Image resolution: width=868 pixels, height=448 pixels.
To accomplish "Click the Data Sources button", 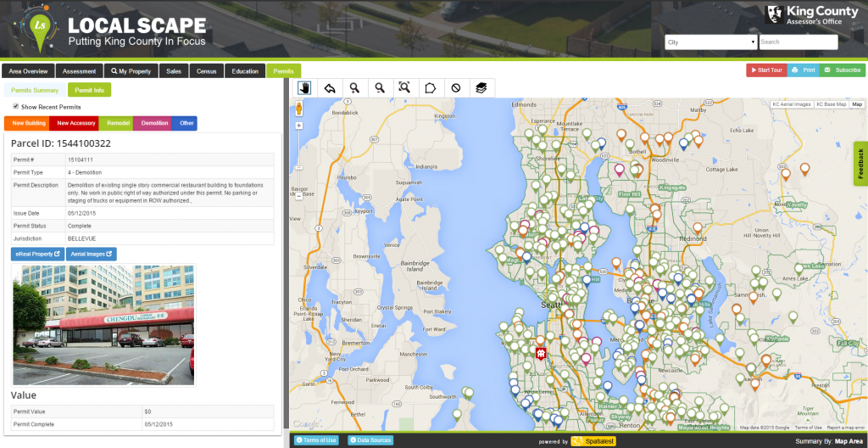I will (x=370, y=440).
